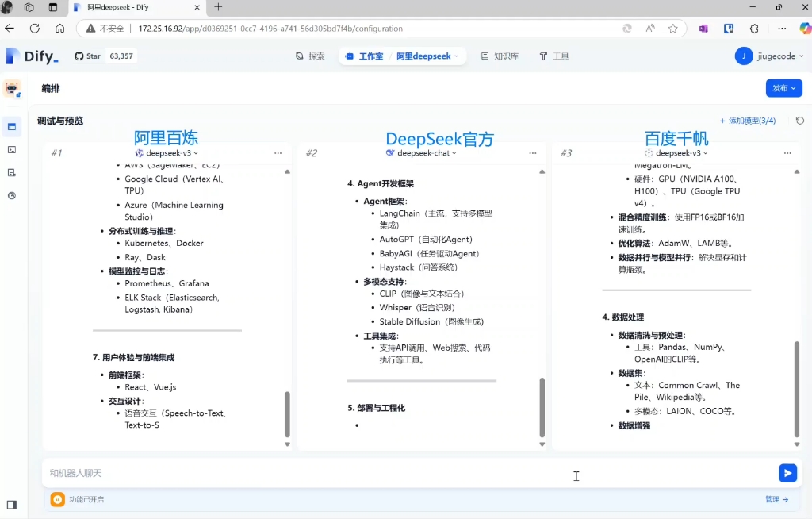Image resolution: width=812 pixels, height=519 pixels.
Task: Send the chat message with the blue arrow icon
Action: point(787,472)
